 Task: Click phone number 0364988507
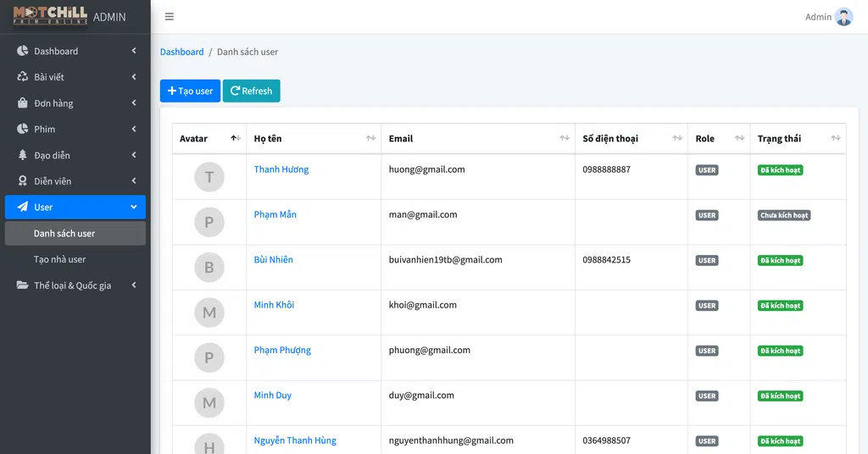coord(606,440)
